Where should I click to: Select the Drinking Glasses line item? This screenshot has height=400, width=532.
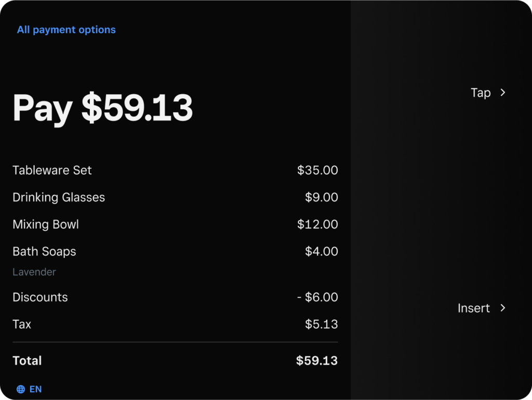[x=175, y=197]
